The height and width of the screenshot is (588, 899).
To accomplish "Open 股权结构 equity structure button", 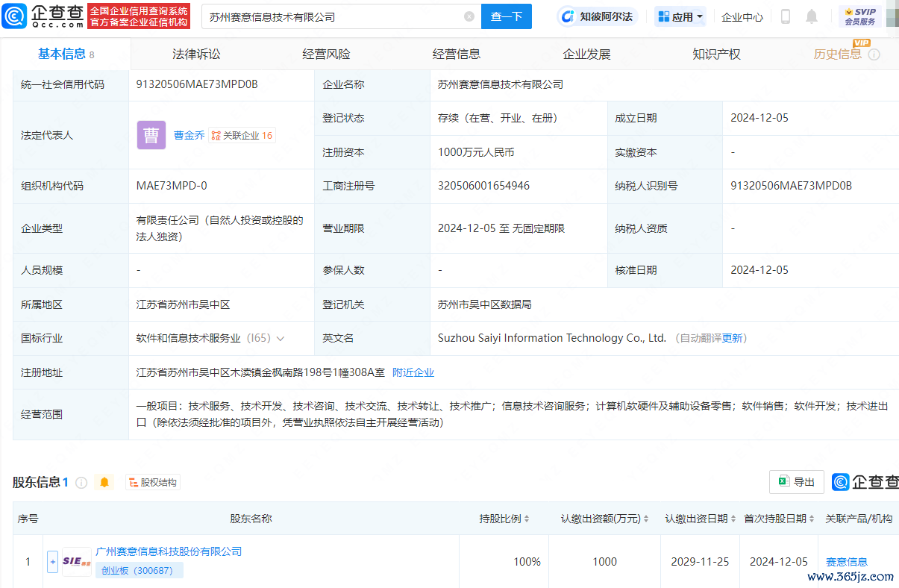I will (x=153, y=483).
